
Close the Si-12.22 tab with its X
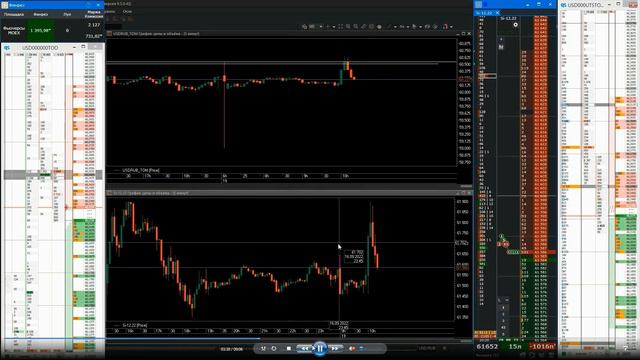point(498,13)
